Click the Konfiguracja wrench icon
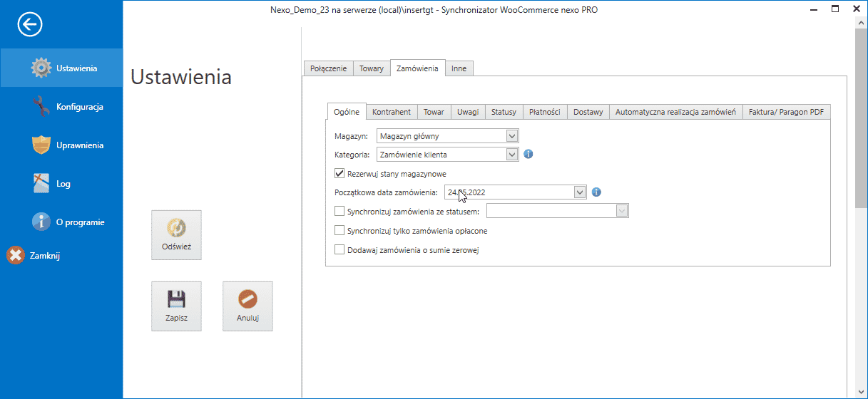The image size is (868, 399). click(x=41, y=107)
